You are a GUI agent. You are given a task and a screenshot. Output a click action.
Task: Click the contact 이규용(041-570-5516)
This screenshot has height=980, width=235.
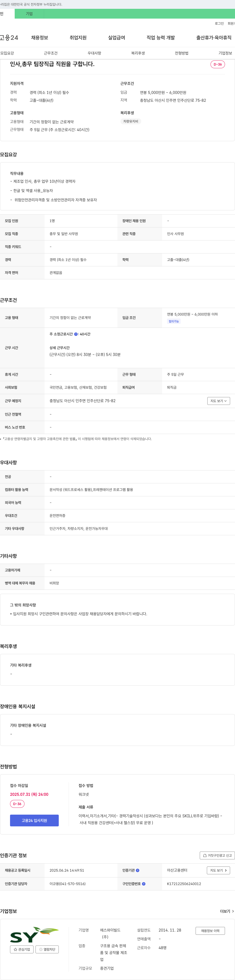(x=67, y=884)
